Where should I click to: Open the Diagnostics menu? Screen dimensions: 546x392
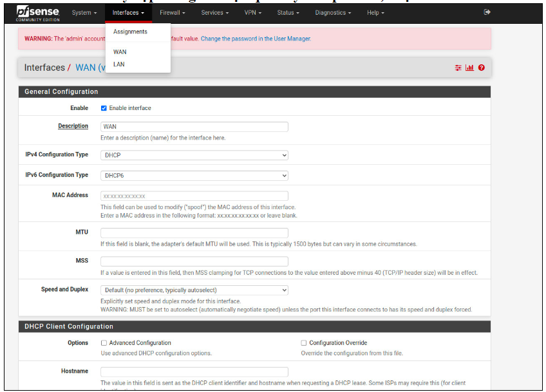tap(333, 13)
